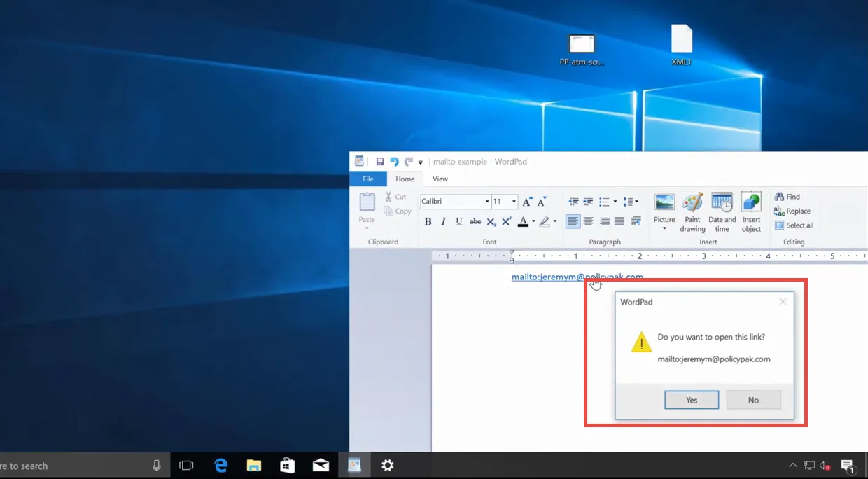Toggle Superscript formatting
Image resolution: width=868 pixels, height=479 pixels.
click(x=507, y=221)
